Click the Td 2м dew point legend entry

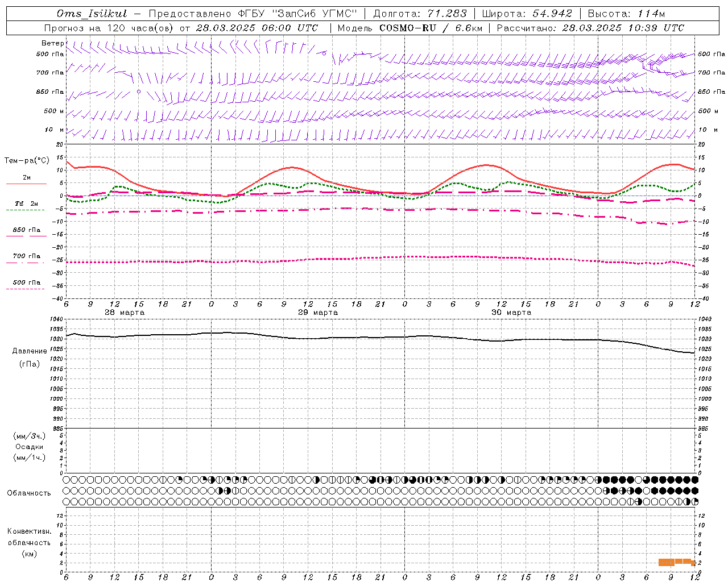(26, 203)
